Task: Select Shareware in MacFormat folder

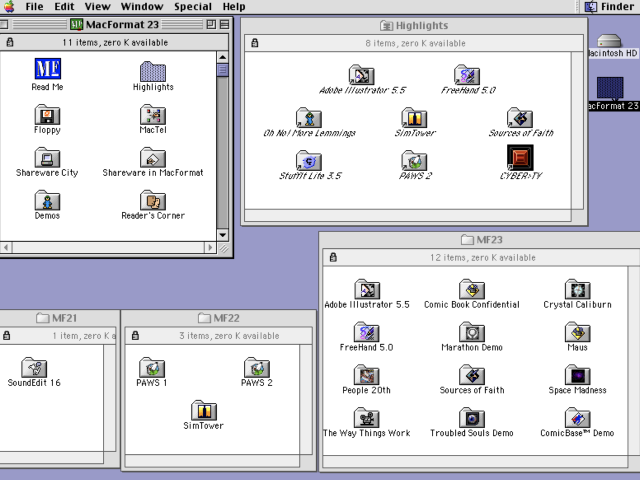Action: [153, 158]
